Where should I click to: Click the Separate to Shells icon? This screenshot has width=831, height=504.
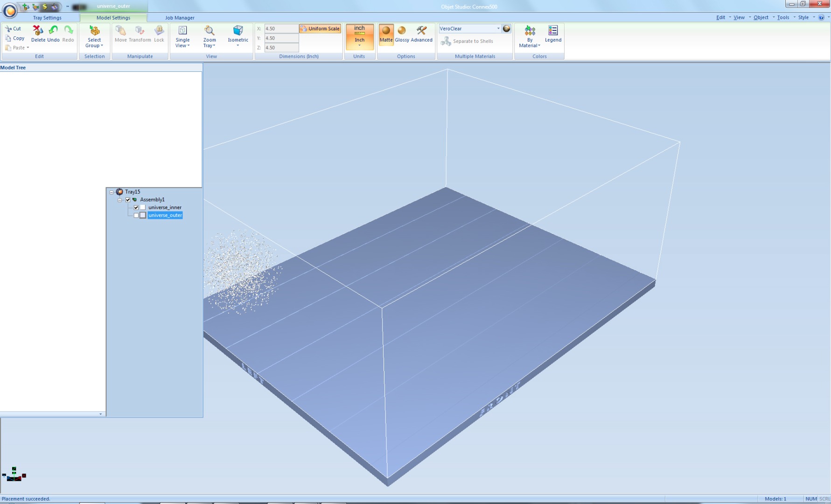pos(446,41)
